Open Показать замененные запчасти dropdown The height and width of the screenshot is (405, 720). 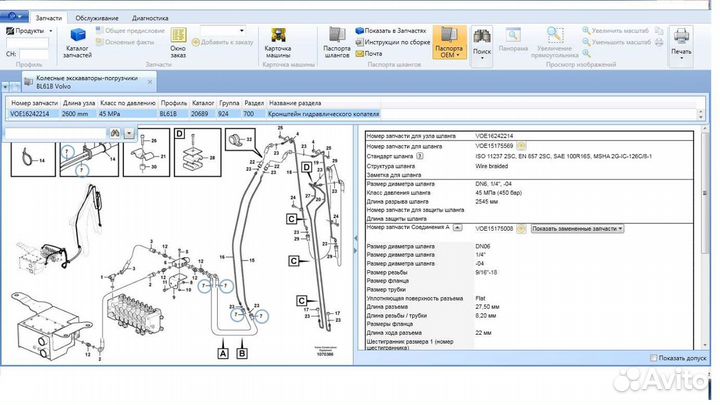click(577, 229)
